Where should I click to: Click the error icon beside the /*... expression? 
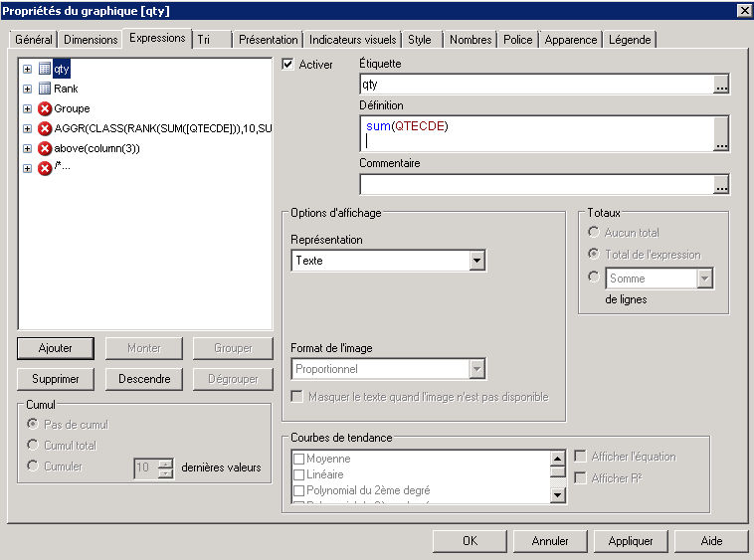(x=45, y=168)
